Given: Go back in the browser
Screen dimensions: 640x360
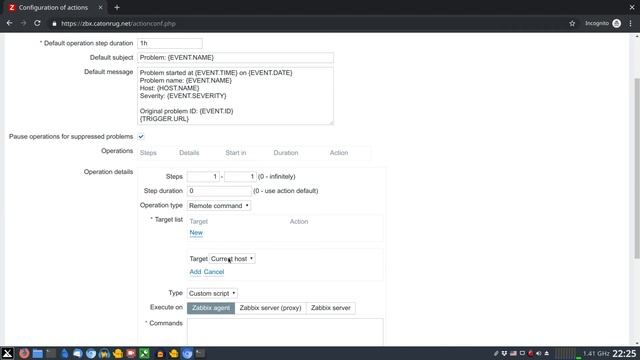Looking at the screenshot, I should (x=9, y=23).
